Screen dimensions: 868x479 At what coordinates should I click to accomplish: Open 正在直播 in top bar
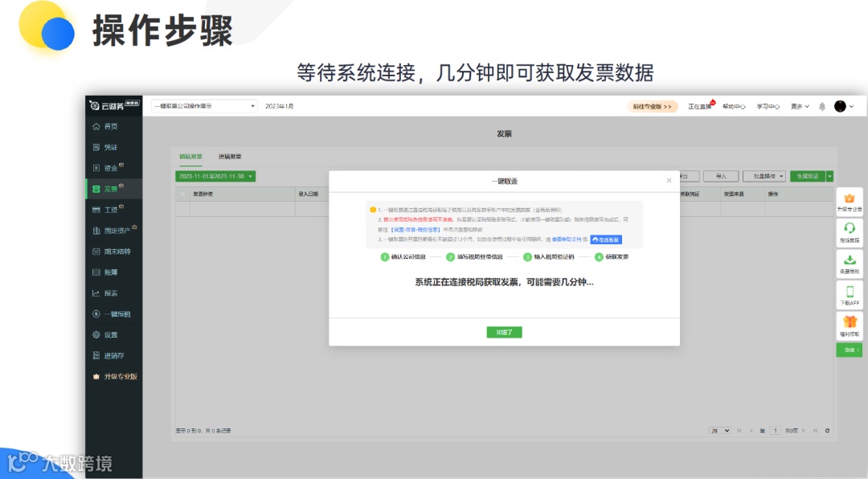click(x=700, y=106)
